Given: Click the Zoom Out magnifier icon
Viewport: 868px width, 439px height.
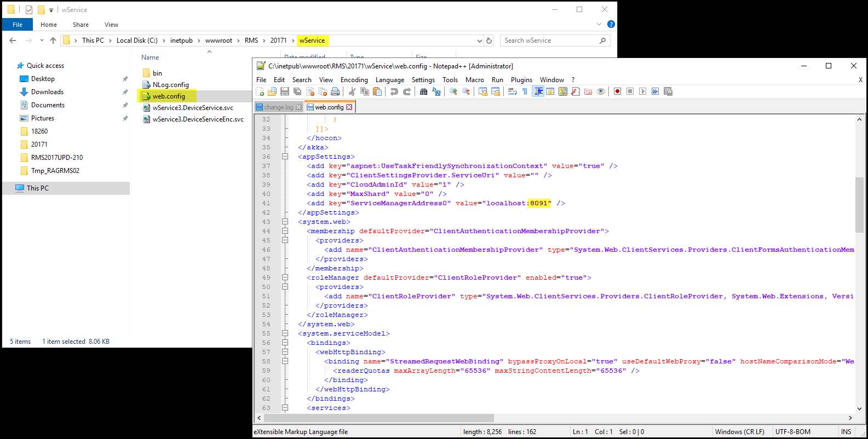Looking at the screenshot, I should pyautogui.click(x=466, y=91).
